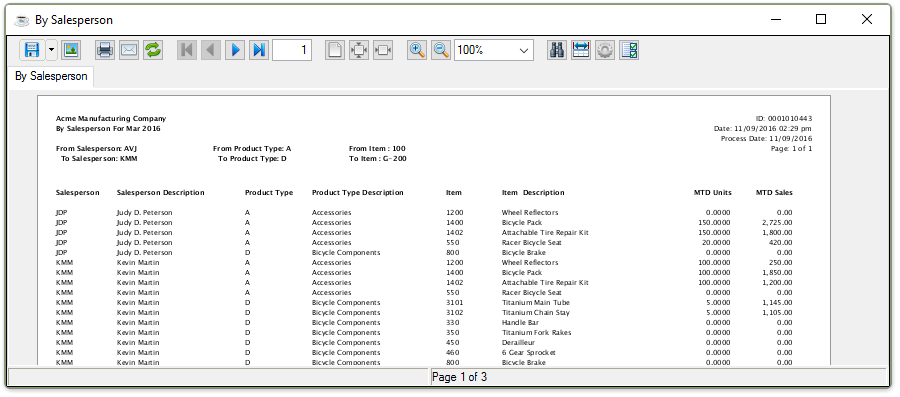Click the 1,105.00 MTD Sales value
900x397 pixels.
777,313
